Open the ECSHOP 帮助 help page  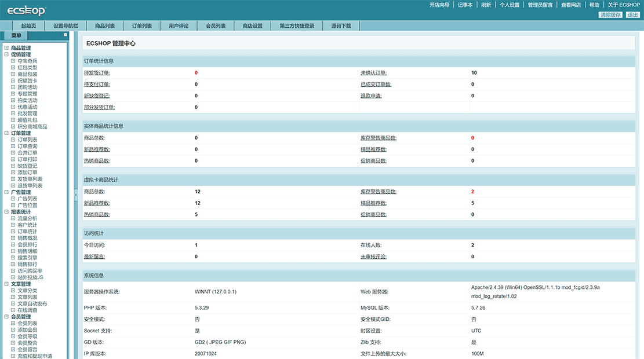point(594,5)
